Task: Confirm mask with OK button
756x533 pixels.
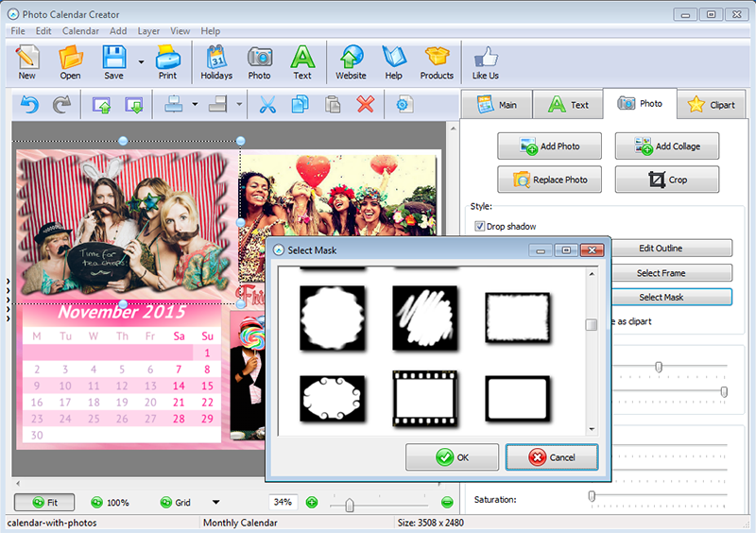Action: (x=452, y=456)
